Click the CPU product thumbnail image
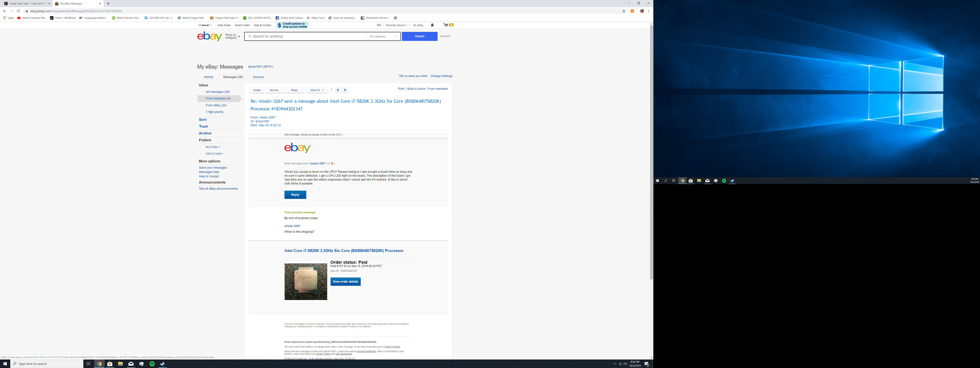 point(306,281)
